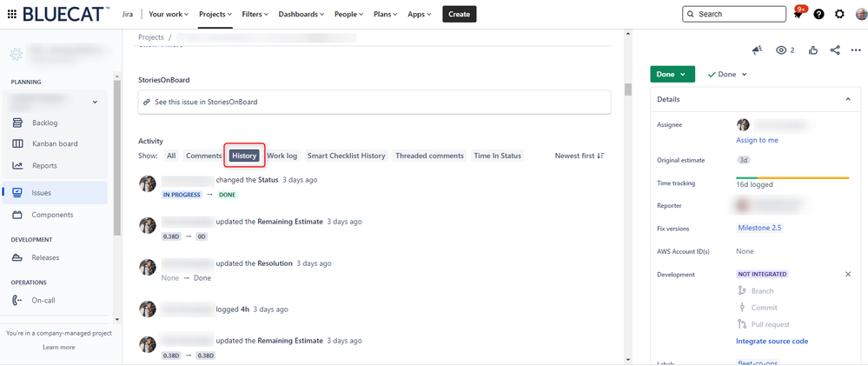The width and height of the screenshot is (868, 366).
Task: Click the left sidebar scrollbar
Action: (116, 158)
